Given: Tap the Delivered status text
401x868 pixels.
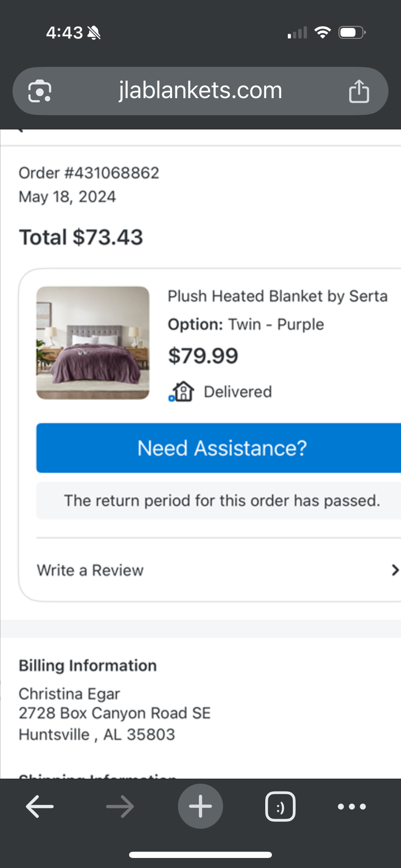Looking at the screenshot, I should tap(238, 392).
